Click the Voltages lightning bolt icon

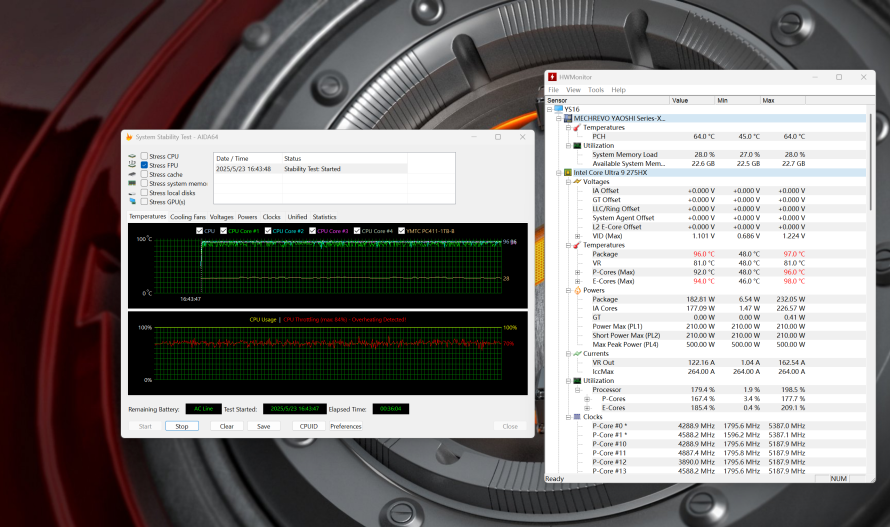click(576, 181)
